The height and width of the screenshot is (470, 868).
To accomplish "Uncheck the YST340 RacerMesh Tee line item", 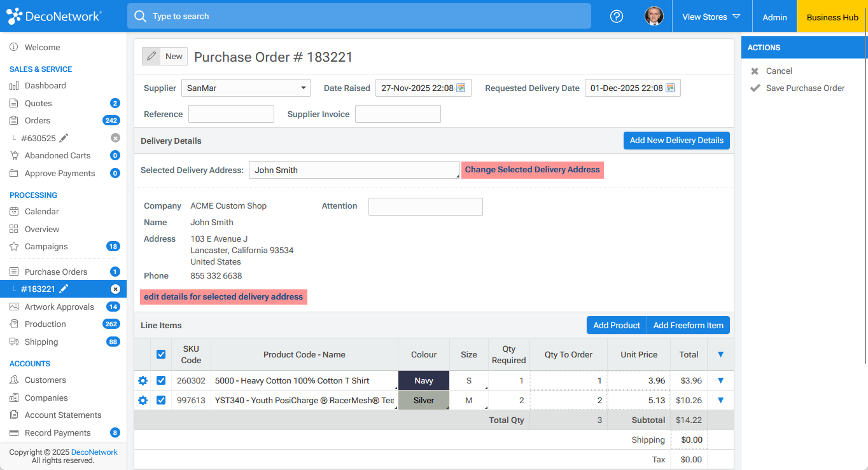I will tap(161, 400).
